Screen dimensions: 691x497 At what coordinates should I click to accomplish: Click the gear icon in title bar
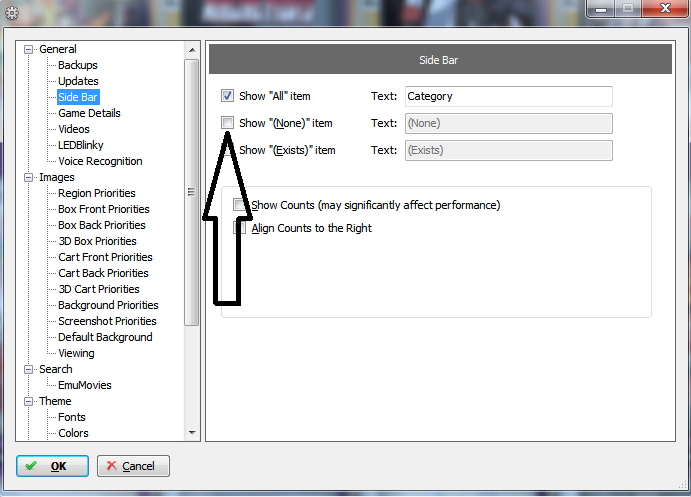12,13
